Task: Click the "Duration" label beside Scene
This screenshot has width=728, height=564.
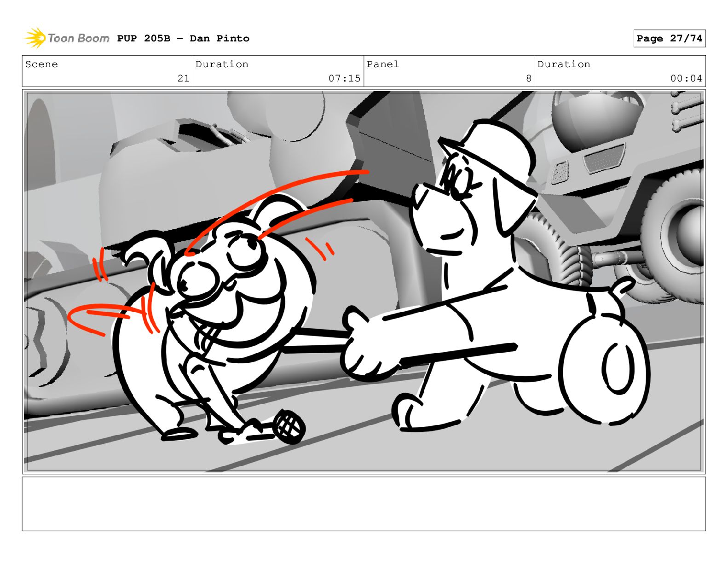Action: pos(222,64)
